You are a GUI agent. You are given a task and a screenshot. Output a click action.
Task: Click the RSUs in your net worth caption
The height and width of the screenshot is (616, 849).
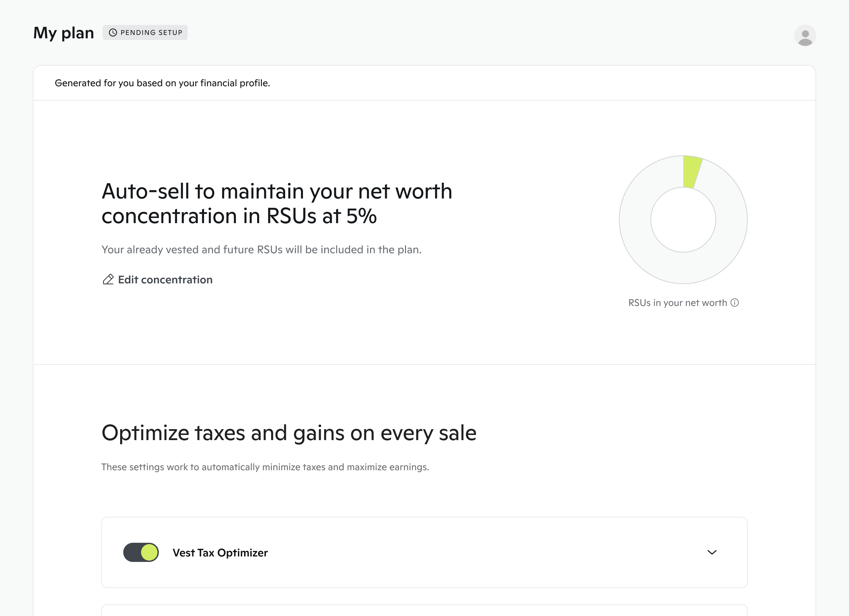coord(677,303)
